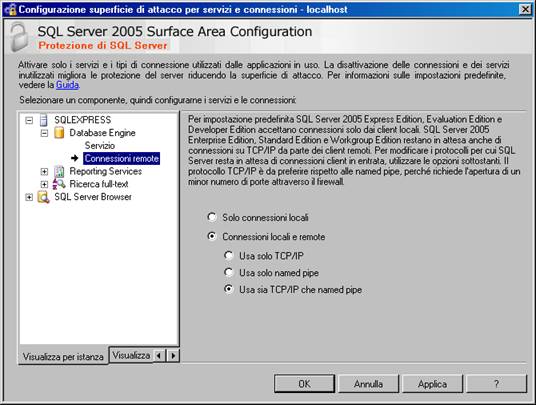Click the Ricerca full-text magnifier icon

click(x=59, y=184)
